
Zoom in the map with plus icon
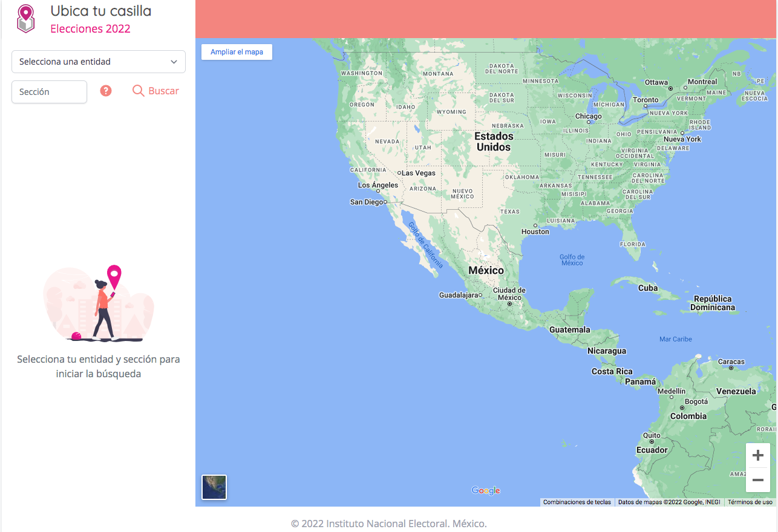[757, 455]
